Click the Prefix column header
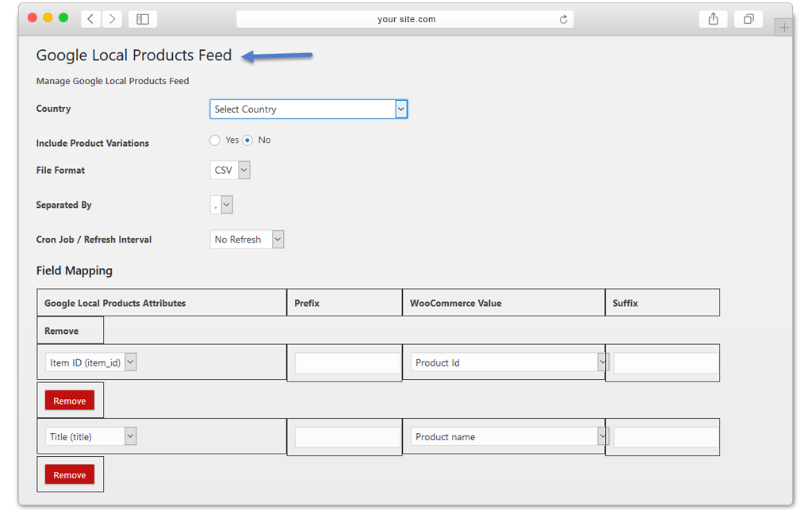This screenshot has width=812, height=510. tap(344, 303)
